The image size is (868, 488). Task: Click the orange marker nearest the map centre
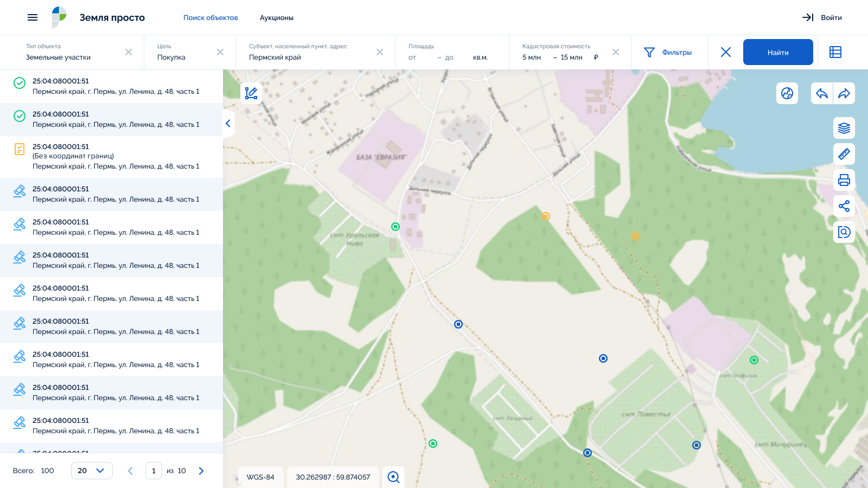tap(546, 216)
